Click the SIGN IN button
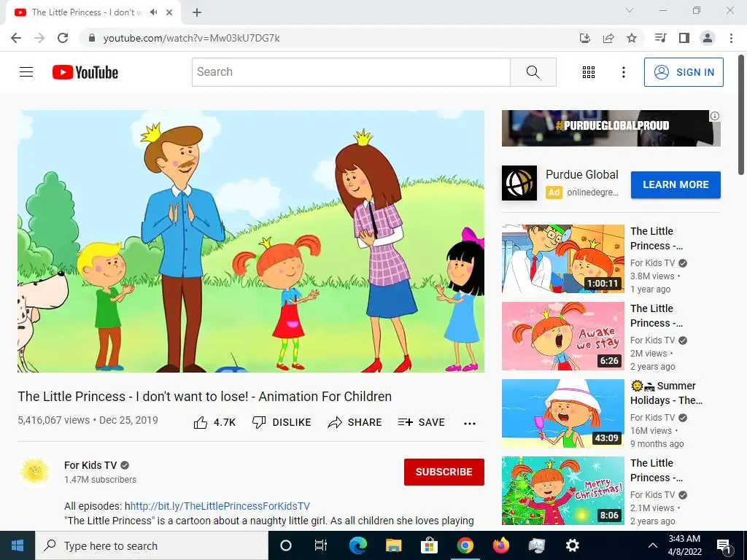The width and height of the screenshot is (747, 560). pos(684,72)
